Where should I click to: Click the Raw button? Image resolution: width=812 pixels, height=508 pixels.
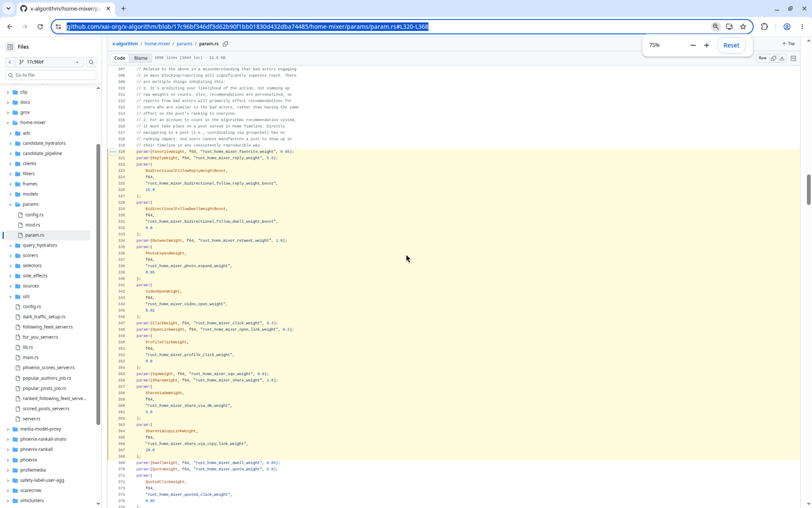click(x=763, y=58)
